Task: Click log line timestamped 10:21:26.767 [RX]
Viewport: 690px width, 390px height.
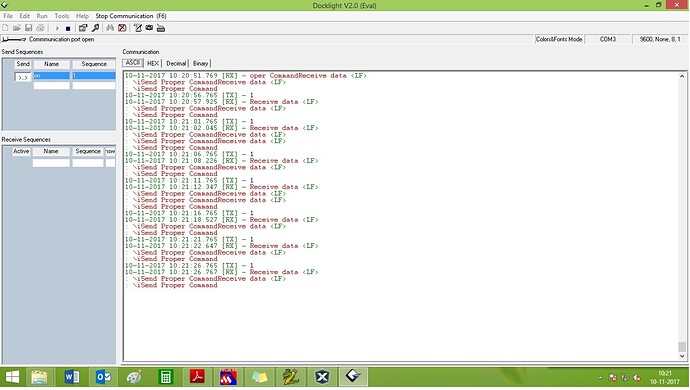Action: 221,272
